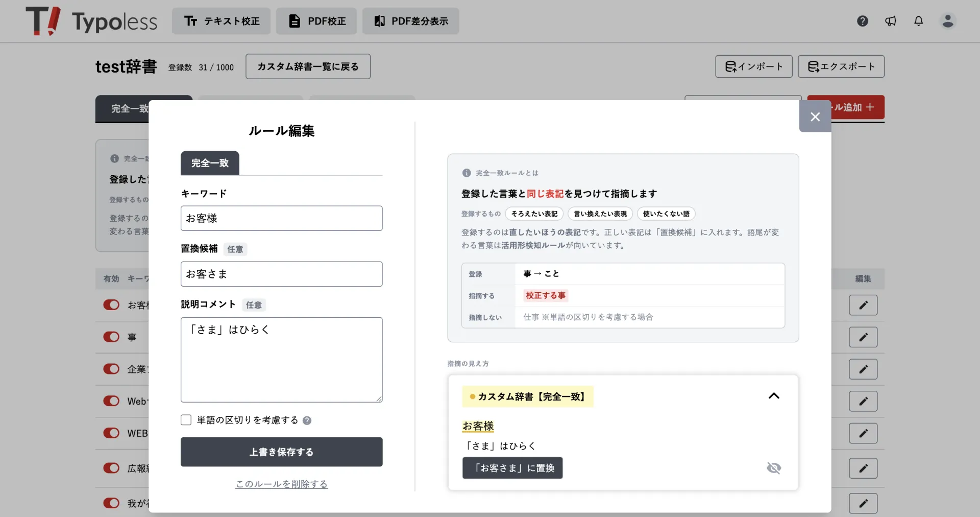Click the エクスポート button
Viewport: 980px width, 517px height.
point(841,66)
